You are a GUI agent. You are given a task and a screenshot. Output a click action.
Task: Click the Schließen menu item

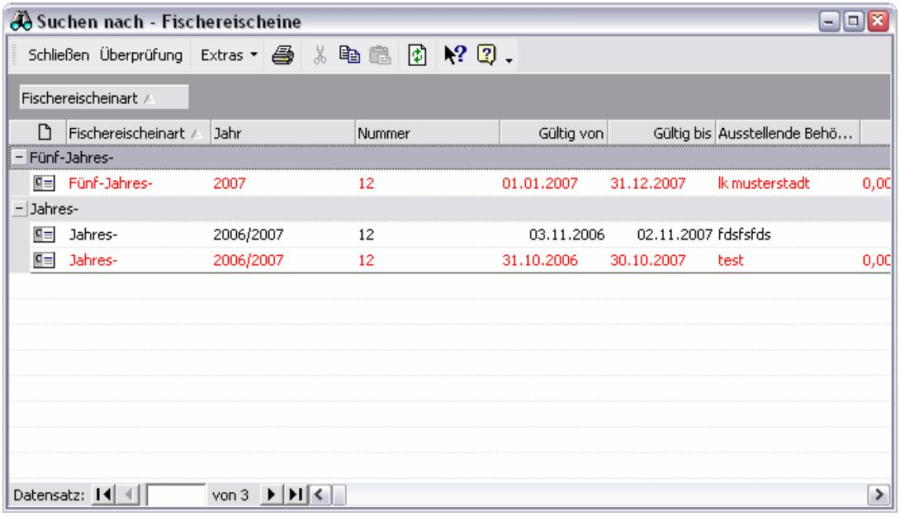coord(58,56)
